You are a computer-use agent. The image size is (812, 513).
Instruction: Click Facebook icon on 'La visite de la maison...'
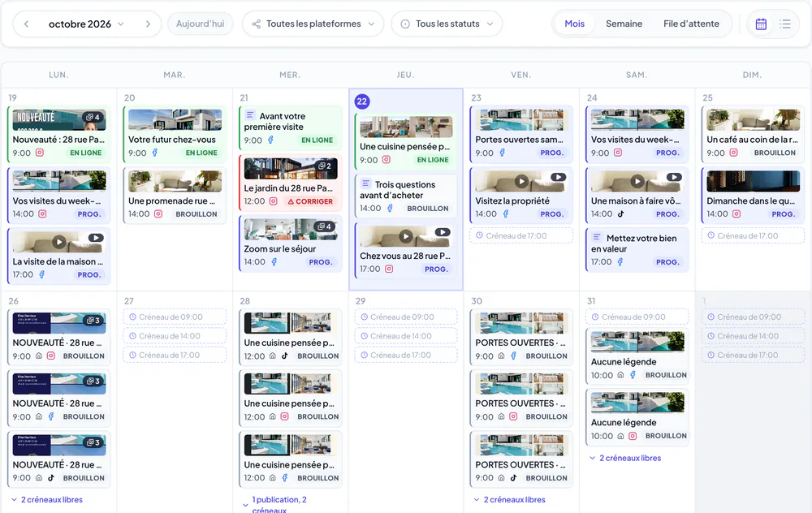pos(42,275)
